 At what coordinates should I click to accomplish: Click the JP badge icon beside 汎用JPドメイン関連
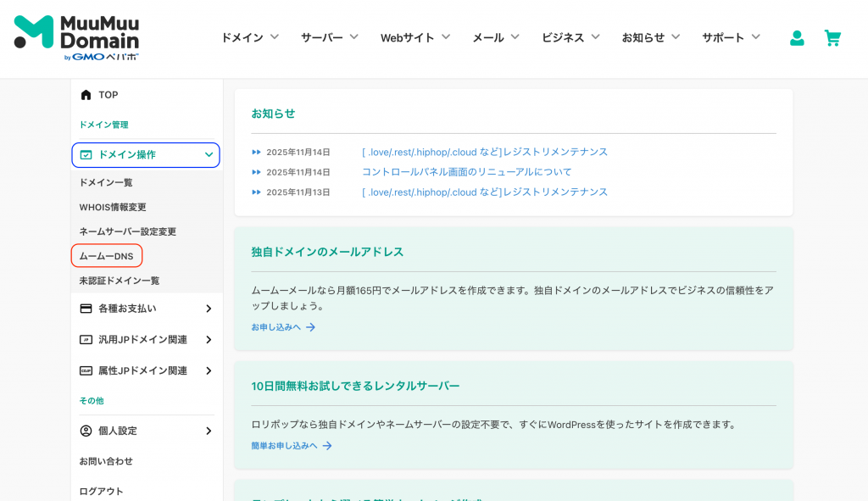point(86,339)
